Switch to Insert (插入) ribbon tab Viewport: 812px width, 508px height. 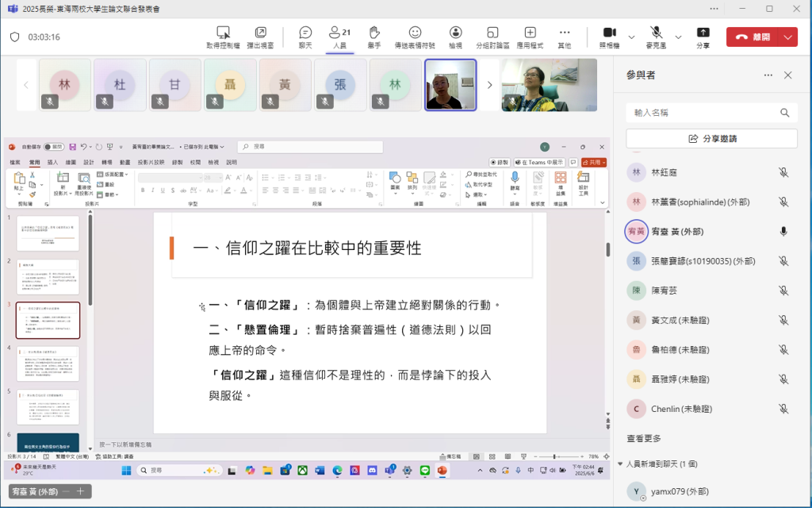53,163
